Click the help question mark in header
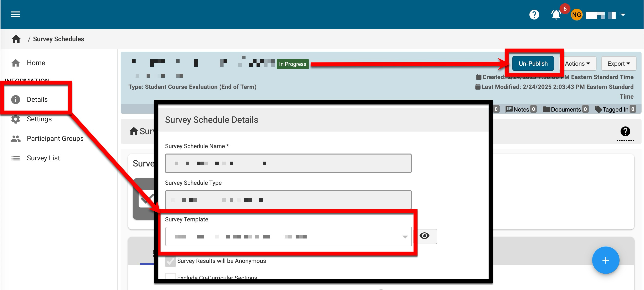Viewport: 644px width, 290px height. click(x=534, y=15)
